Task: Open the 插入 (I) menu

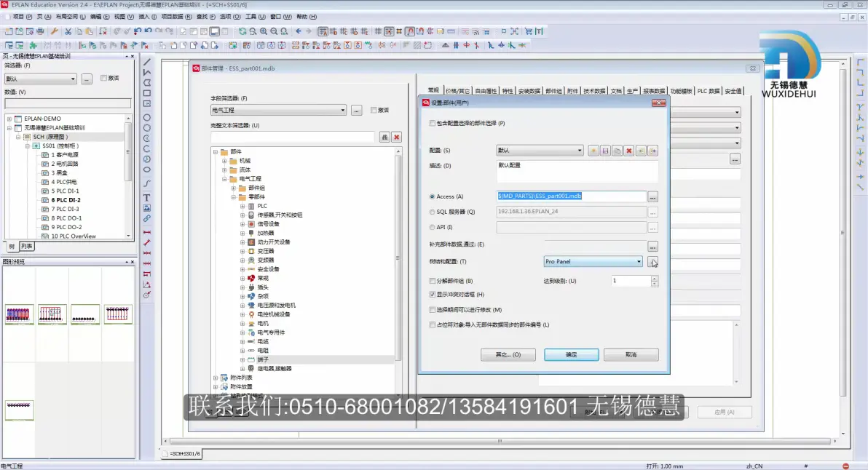Action: (x=148, y=17)
